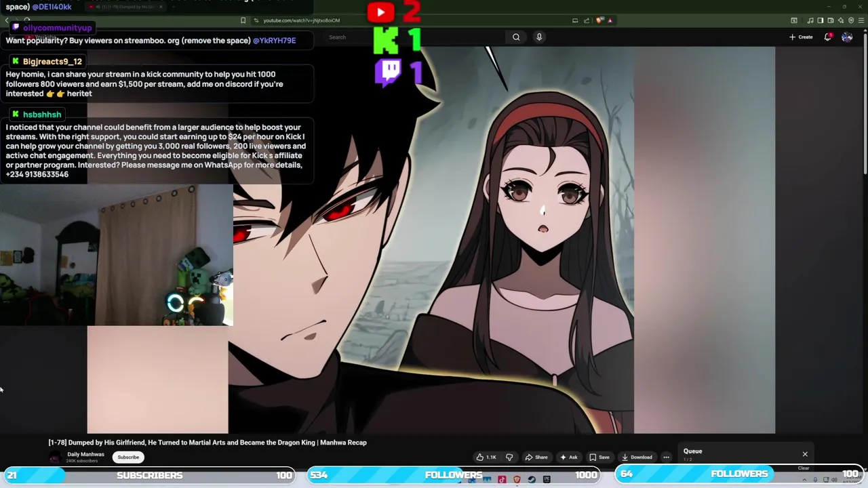Expand the system tray hidden icons chevron
The height and width of the screenshot is (488, 868).
click(x=804, y=480)
